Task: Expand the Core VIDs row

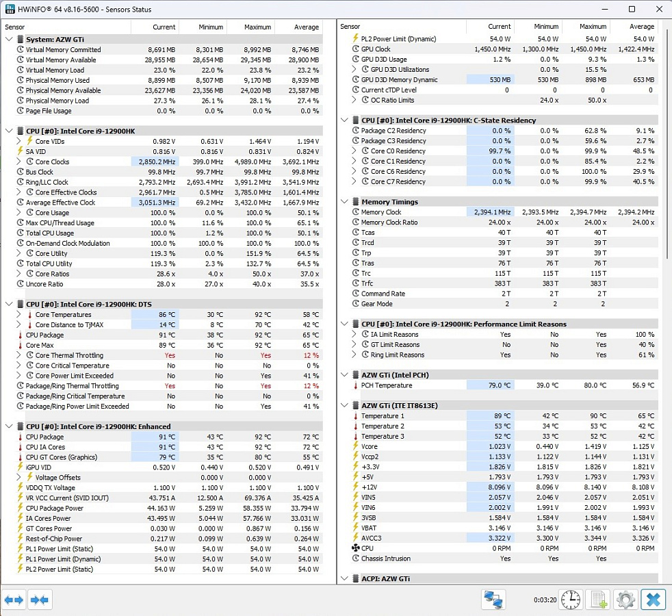Action: 19,141
